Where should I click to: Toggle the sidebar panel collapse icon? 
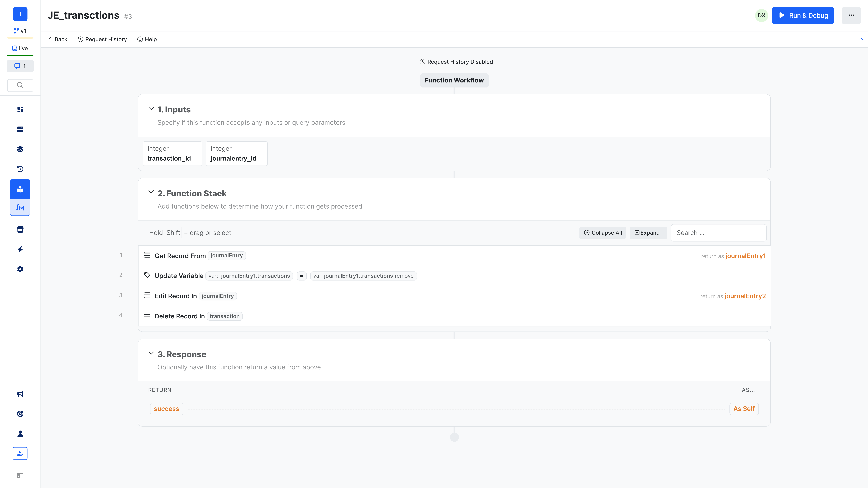click(x=20, y=476)
